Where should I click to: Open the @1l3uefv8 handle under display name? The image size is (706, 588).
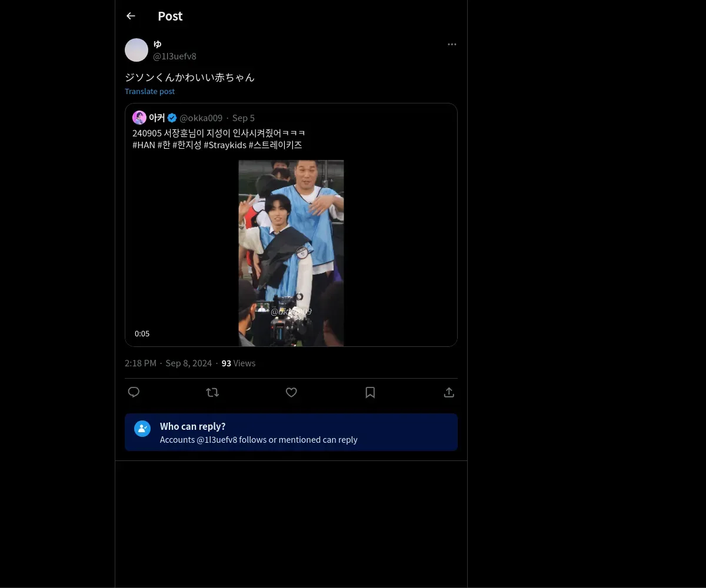pos(175,56)
